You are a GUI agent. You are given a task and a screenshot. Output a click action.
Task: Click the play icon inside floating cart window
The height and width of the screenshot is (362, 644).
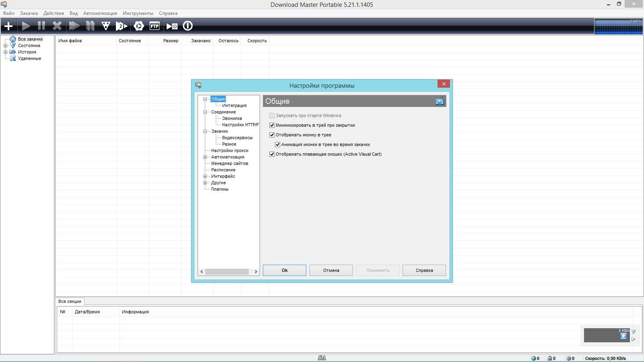coord(623,336)
